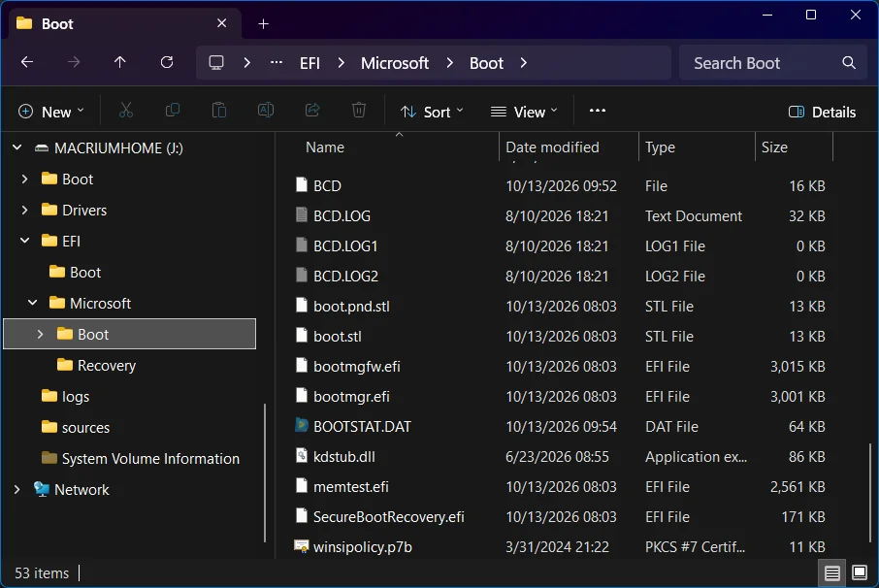Navigate up one folder level

coord(120,62)
